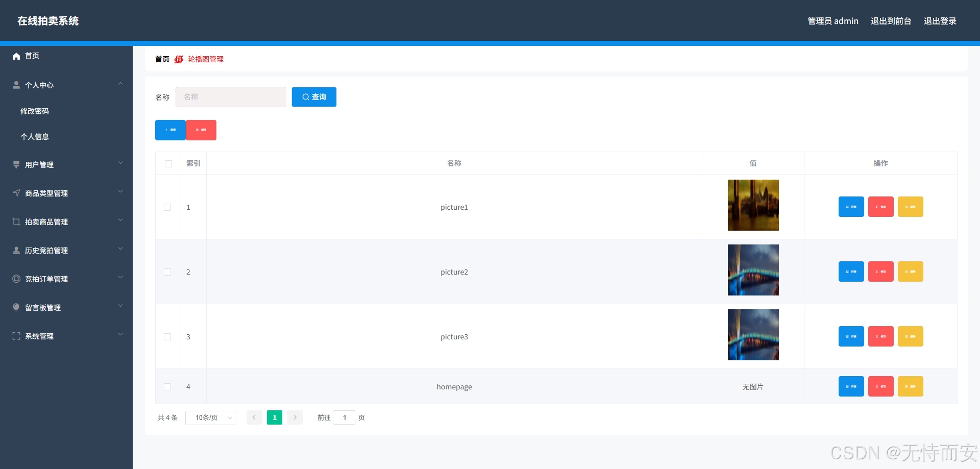The width and height of the screenshot is (980, 469).
Task: Expand the 拍卖商品管理 chevron
Action: pyautogui.click(x=120, y=220)
